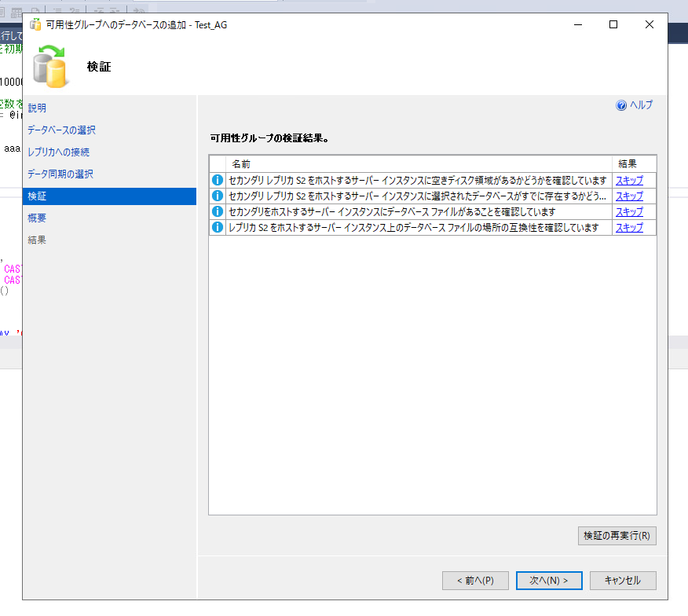Click the キャンセル button
The height and width of the screenshot is (616, 688).
point(623,581)
